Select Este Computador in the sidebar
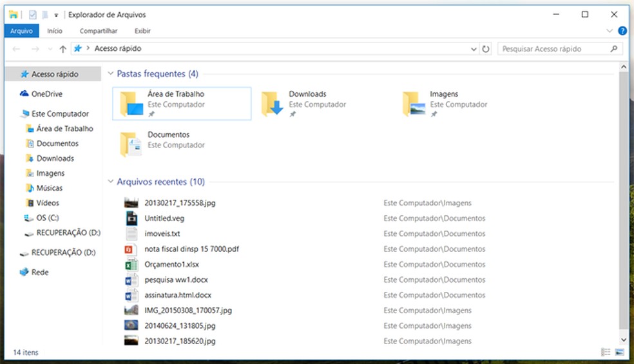 (x=60, y=113)
